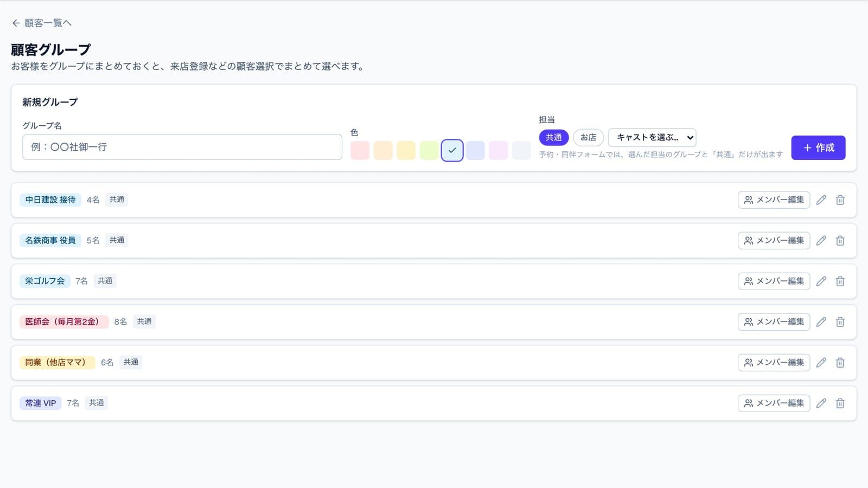Click the 作成 button
This screenshot has width=868, height=488.
point(818,147)
